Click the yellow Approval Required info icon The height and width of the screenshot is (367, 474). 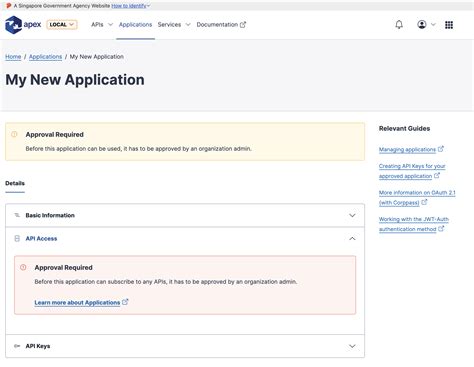pos(14,134)
